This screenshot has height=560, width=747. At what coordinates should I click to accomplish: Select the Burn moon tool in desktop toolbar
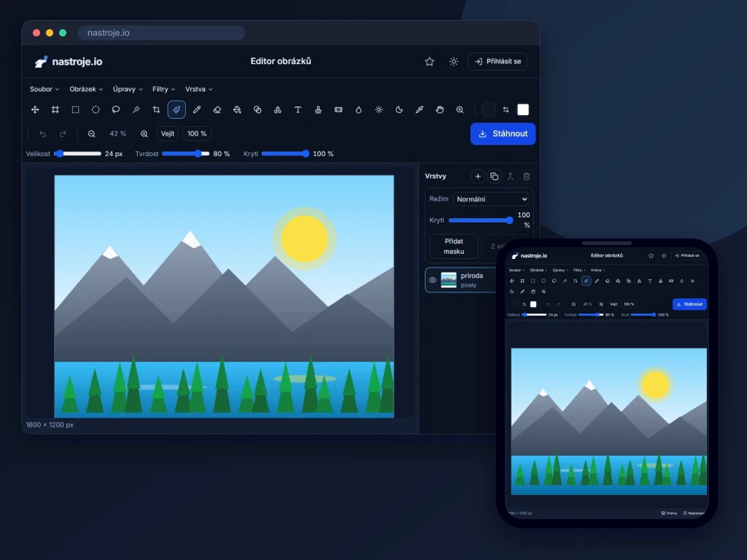pyautogui.click(x=399, y=109)
